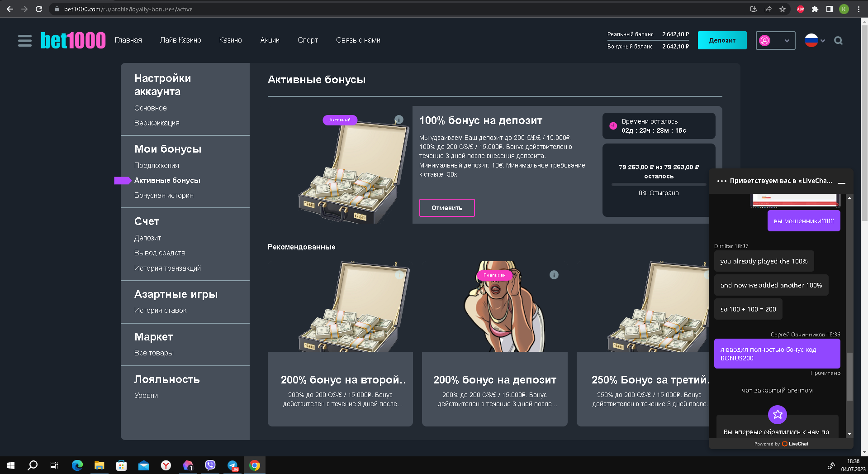Open the hamburger menu beside the bet1000 logo
Image resolution: width=868 pixels, height=474 pixels.
pos(25,41)
